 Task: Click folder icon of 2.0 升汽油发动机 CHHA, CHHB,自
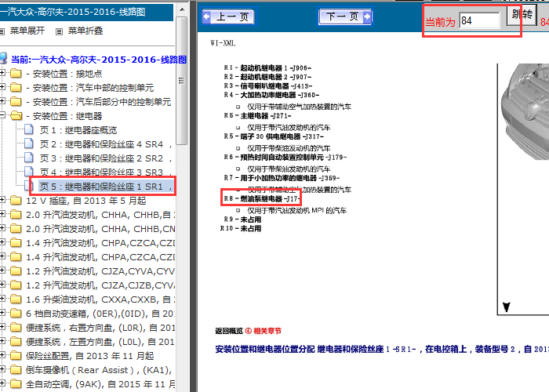click(16, 215)
